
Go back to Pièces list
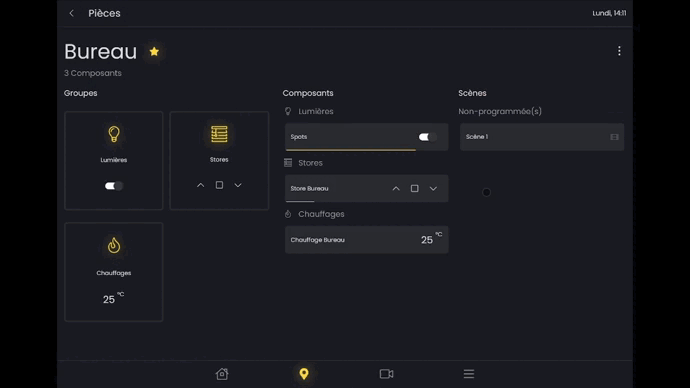click(72, 13)
